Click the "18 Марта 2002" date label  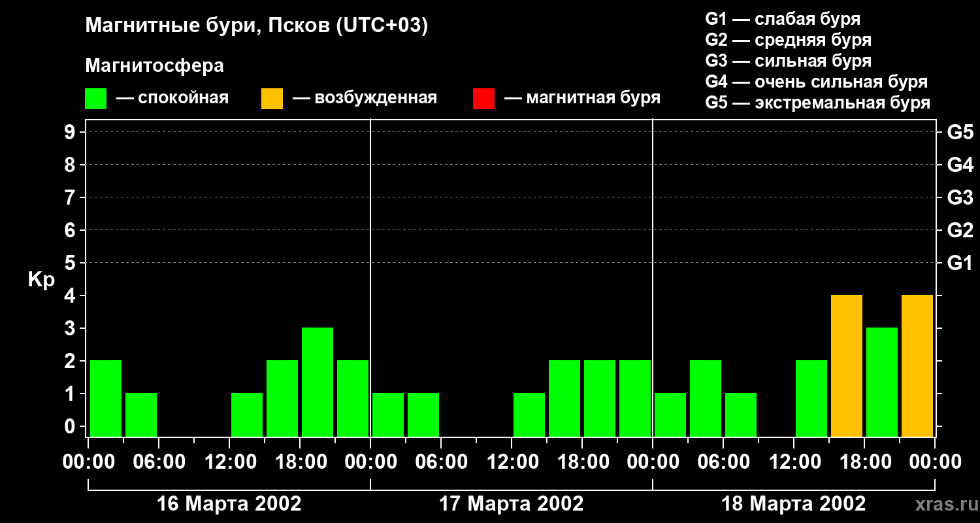pos(794,504)
